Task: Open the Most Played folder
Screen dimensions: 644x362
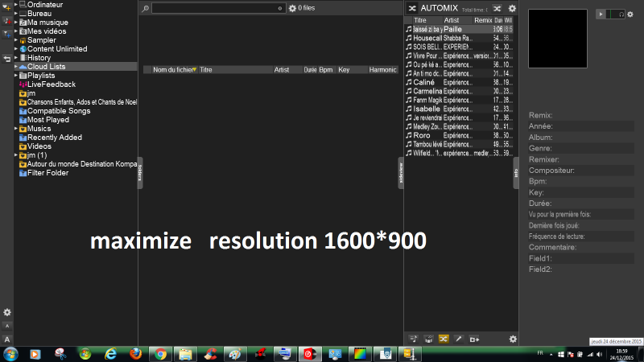Action: (x=48, y=120)
